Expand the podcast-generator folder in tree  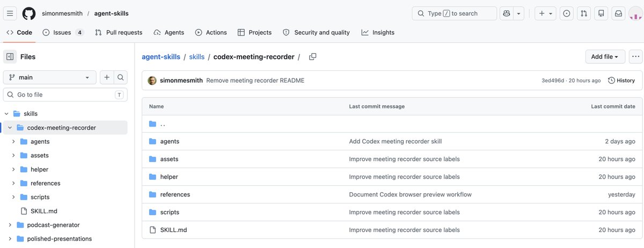point(10,225)
